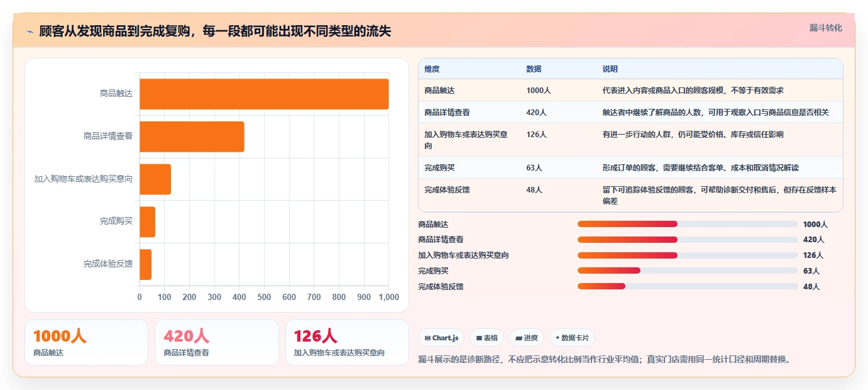Click the 1000人 商品触达 data card
The image size is (868, 390).
point(86,342)
